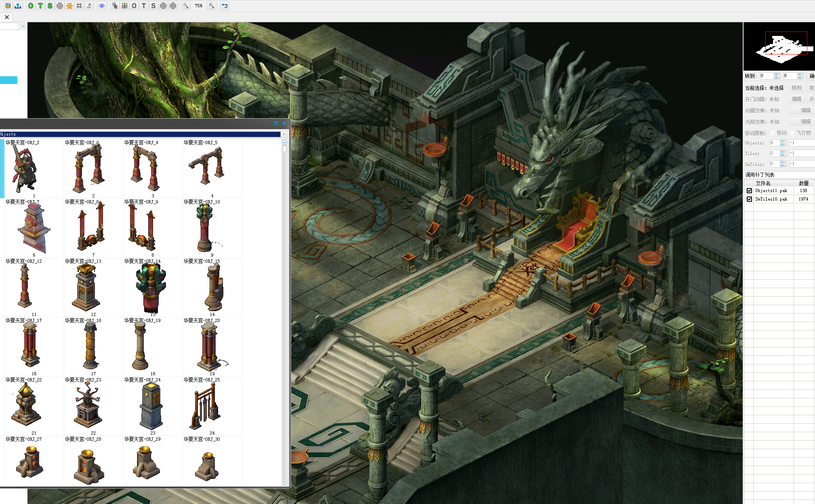Image resolution: width=815 pixels, height=504 pixels.
Task: Toggle green O objects layer icon
Action: (x=31, y=6)
